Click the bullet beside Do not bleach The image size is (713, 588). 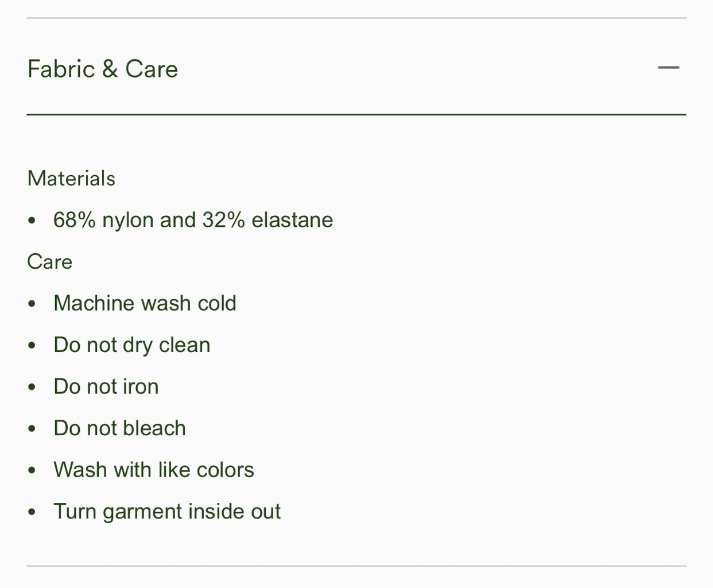coord(32,429)
